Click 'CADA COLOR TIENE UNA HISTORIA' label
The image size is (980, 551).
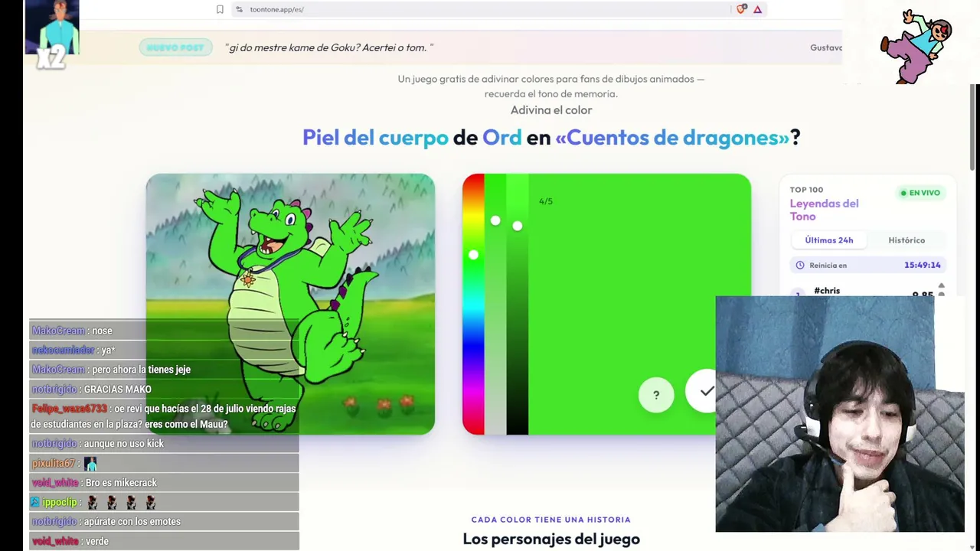(551, 520)
